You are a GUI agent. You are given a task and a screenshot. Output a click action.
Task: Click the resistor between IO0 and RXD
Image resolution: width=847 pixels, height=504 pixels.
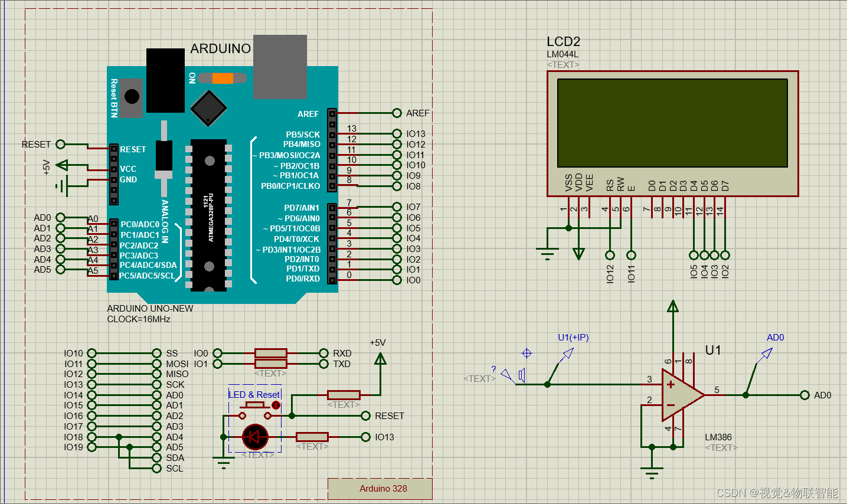tap(270, 352)
